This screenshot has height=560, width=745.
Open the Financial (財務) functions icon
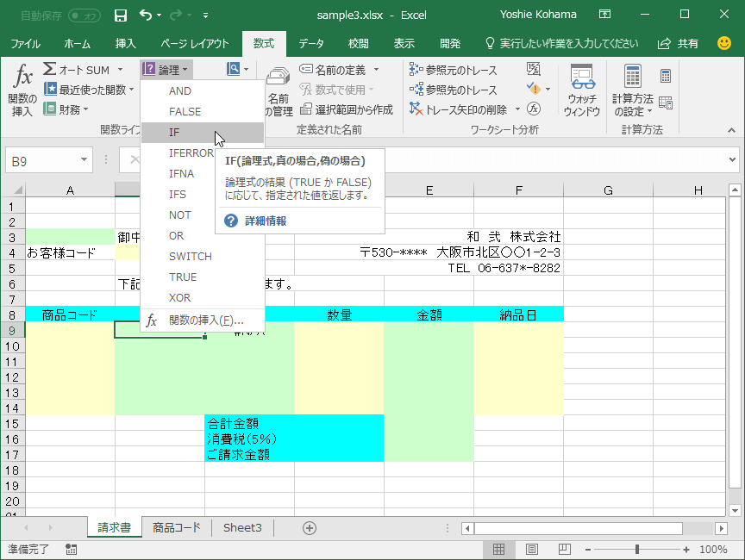tap(49, 109)
